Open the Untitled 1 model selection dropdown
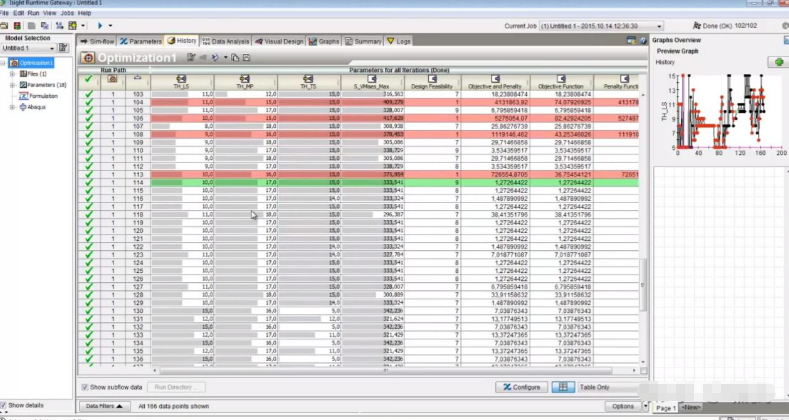Screen dimensions: 789x420 (54, 47)
